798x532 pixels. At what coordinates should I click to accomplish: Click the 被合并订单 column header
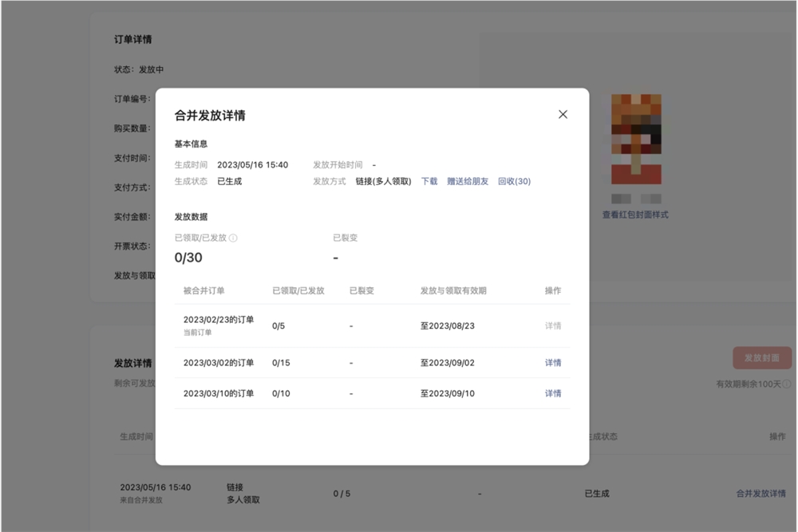203,290
